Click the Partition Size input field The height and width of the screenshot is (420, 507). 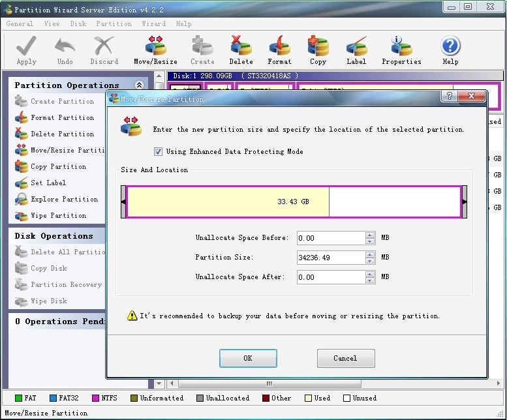pos(331,258)
